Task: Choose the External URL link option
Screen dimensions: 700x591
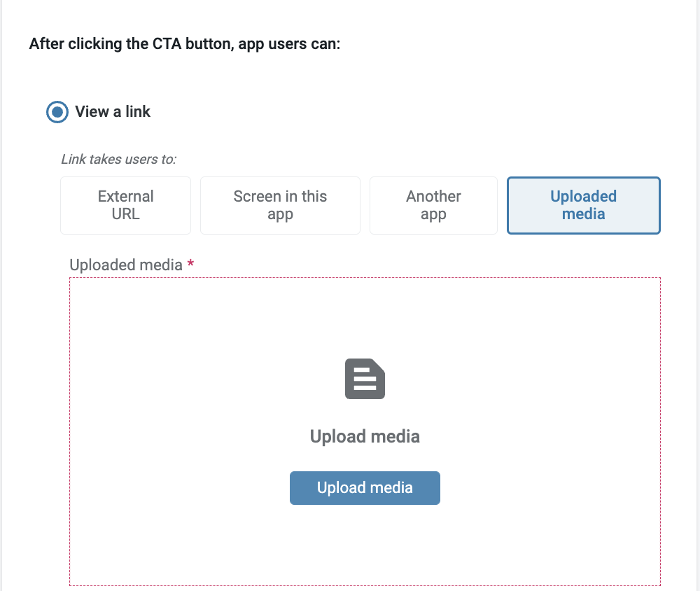Action: (x=126, y=205)
